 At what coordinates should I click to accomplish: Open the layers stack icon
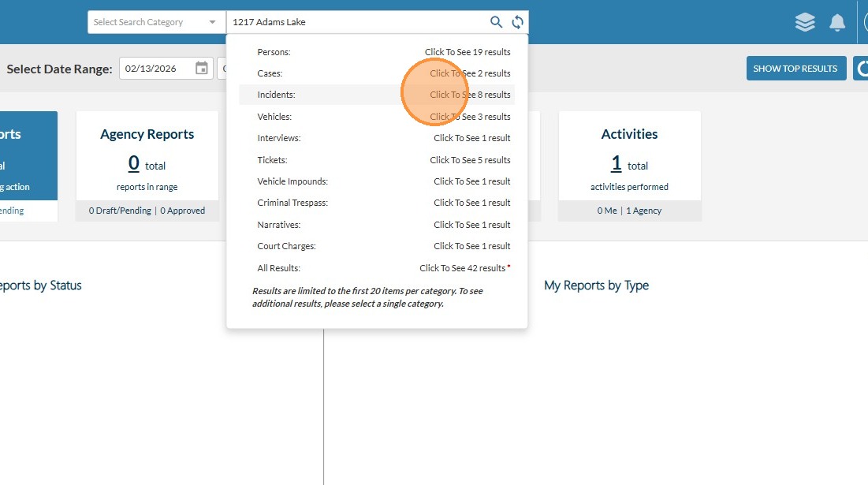coord(805,22)
